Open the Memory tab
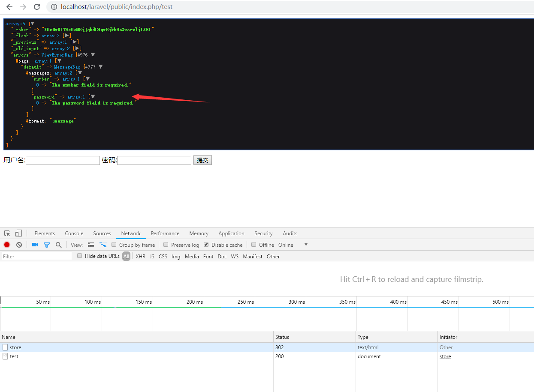Viewport: 534px width, 392px height. point(199,233)
